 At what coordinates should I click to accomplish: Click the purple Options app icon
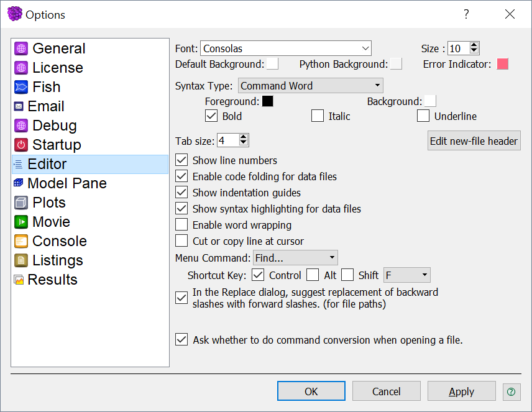[14, 14]
